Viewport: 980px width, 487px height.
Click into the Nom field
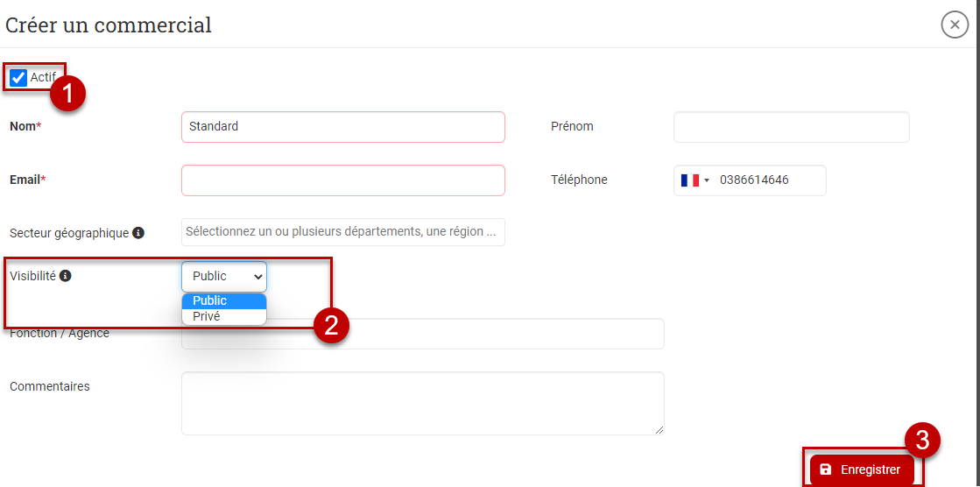point(343,127)
